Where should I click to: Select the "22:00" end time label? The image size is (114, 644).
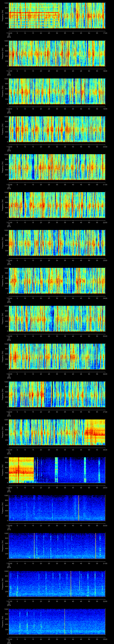[x=105, y=223]
